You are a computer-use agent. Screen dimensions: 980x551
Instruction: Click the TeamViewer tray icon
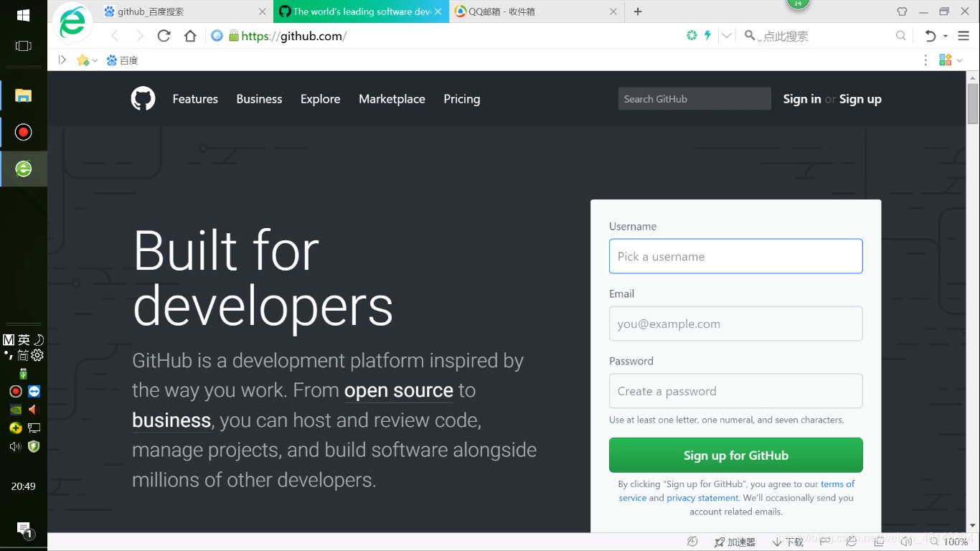(x=34, y=391)
